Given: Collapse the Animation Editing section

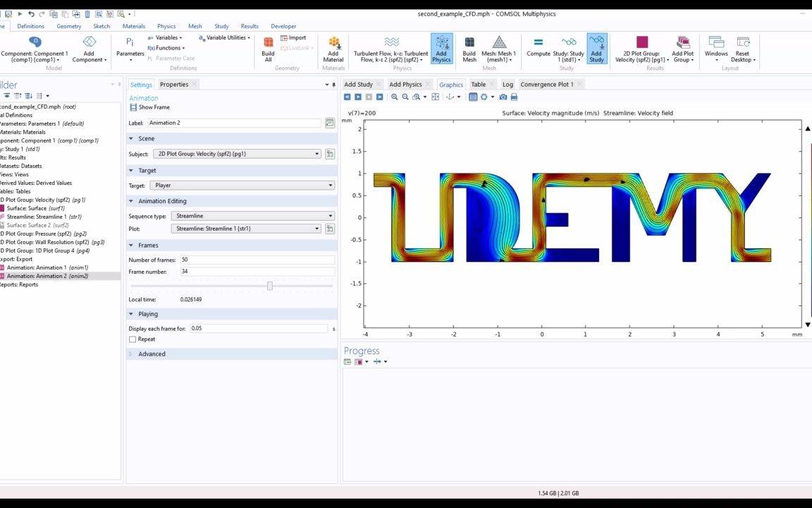Looking at the screenshot, I should tap(131, 201).
